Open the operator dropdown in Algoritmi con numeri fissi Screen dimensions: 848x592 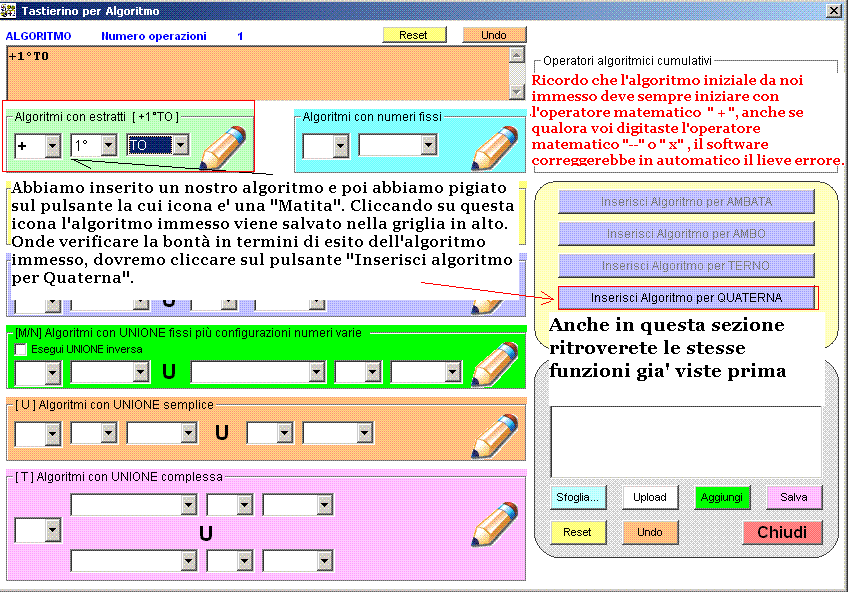coord(341,145)
